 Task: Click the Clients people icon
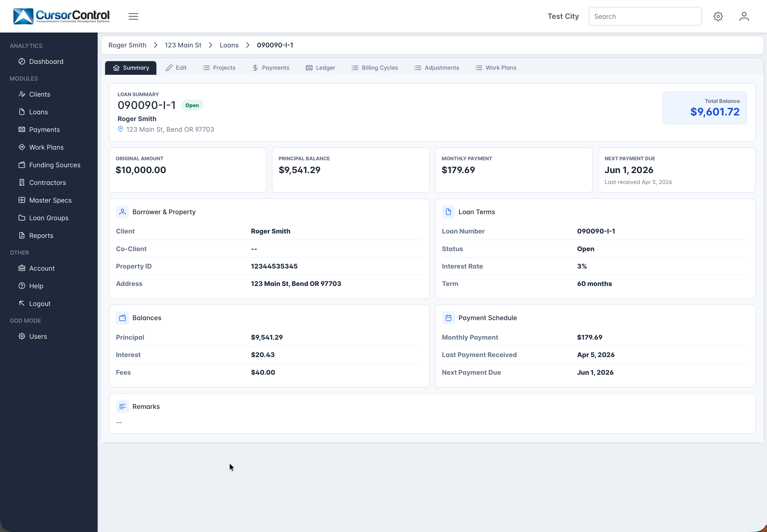[22, 94]
